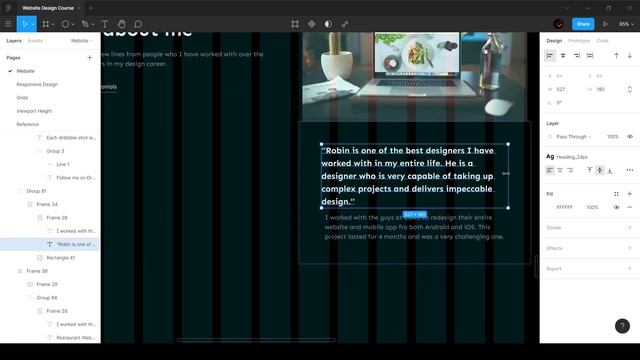Switch to the Assets tab
Viewport: 640px width, 360px height.
35,41
